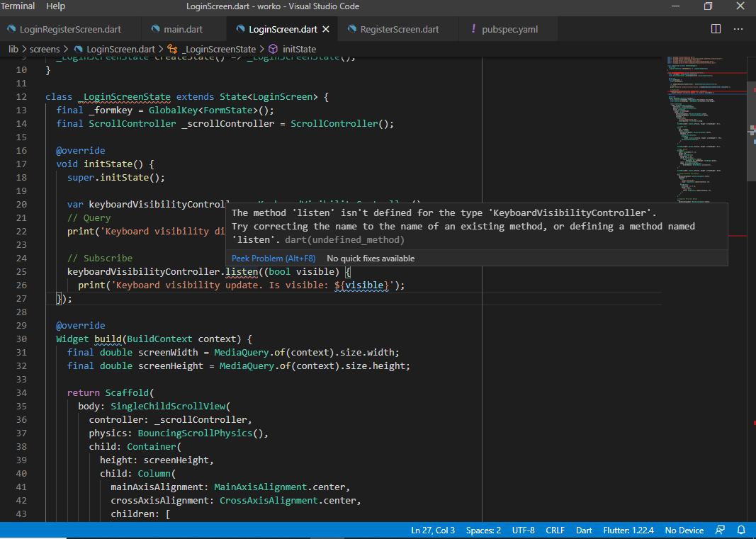
Task: Expand the lib breadcrumb segment
Action: point(13,50)
